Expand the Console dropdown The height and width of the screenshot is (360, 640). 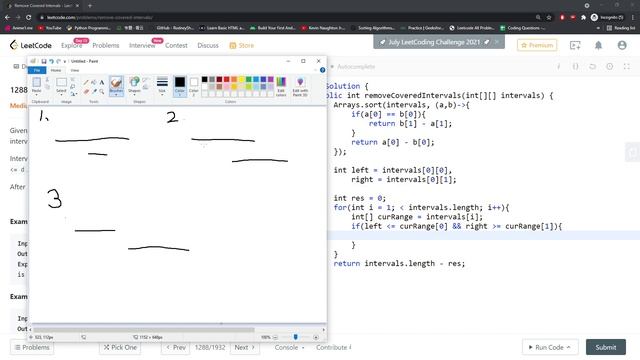[289, 347]
